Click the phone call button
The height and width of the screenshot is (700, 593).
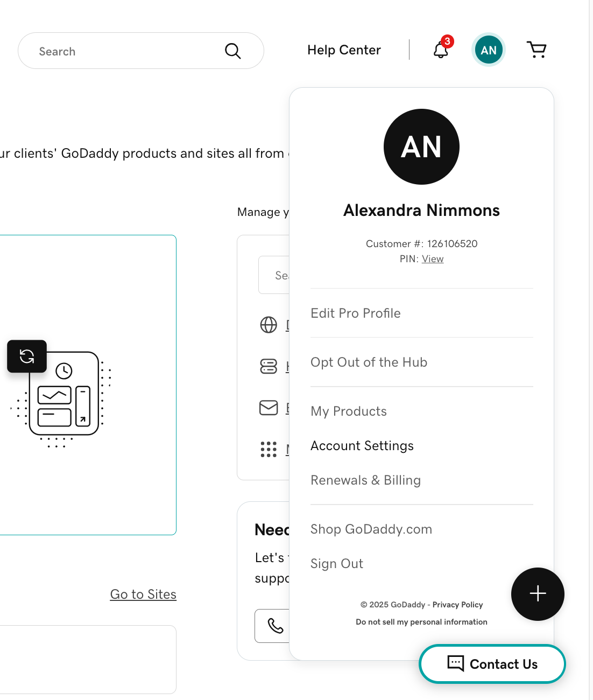[272, 626]
